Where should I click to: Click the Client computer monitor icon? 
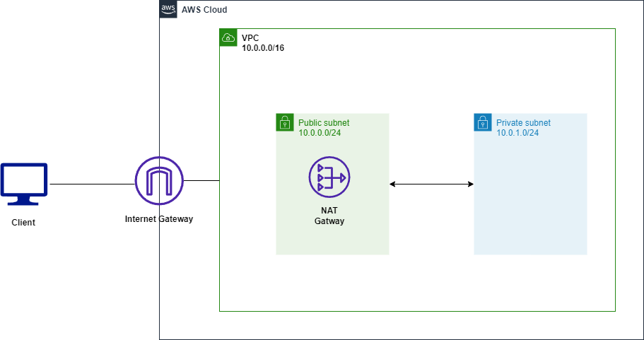[x=24, y=184]
